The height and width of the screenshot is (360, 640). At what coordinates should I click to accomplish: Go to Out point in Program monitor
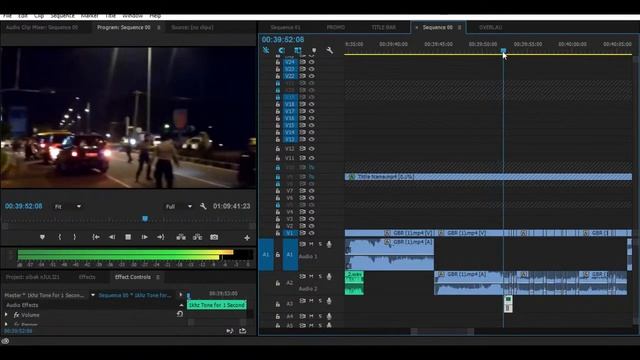pyautogui.click(x=160, y=237)
